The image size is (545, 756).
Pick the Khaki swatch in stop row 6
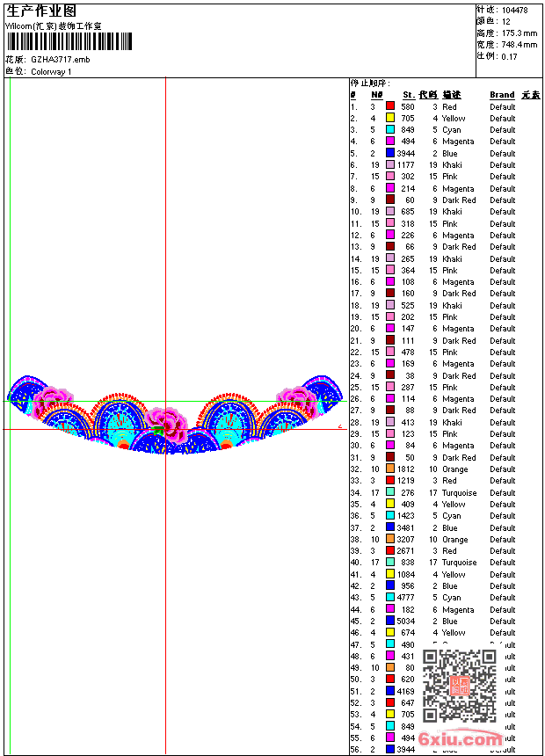[x=390, y=165]
